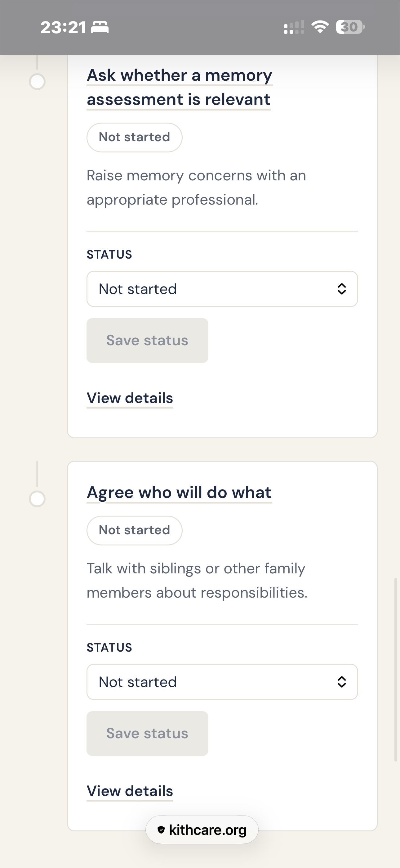Tap the shield icon beside kithcare.org
400x868 pixels.
[x=161, y=830]
